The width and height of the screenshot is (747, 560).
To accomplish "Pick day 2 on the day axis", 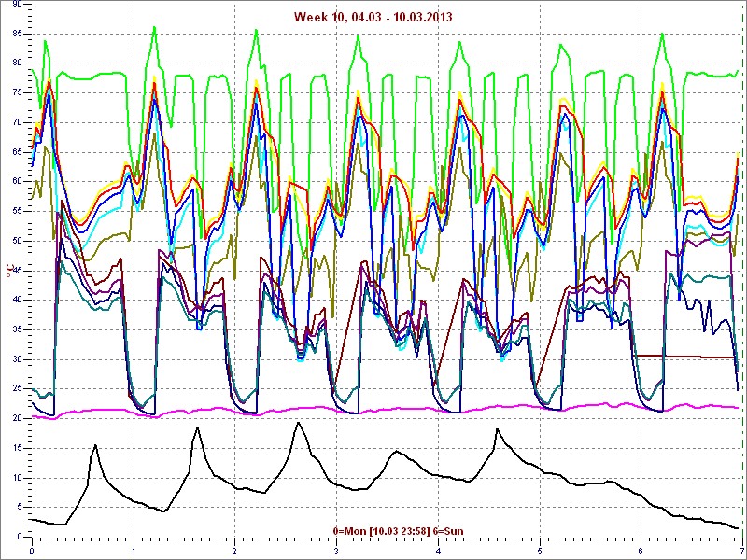I will click(235, 552).
